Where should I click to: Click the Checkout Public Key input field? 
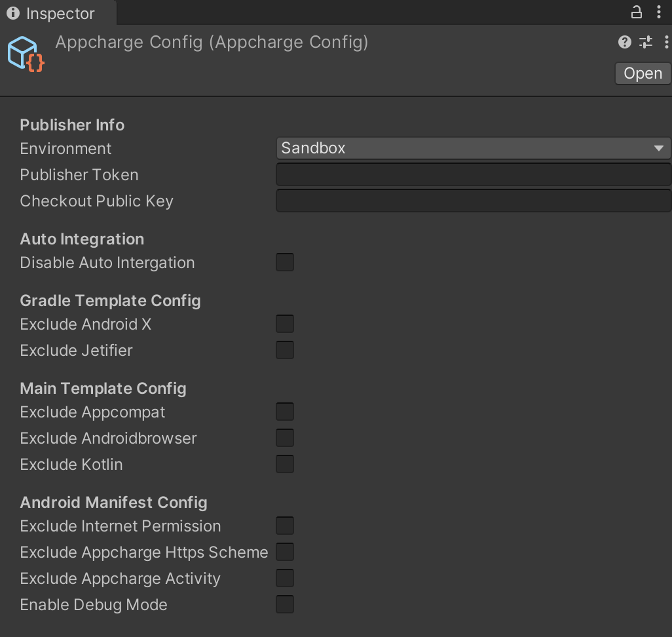tap(473, 201)
